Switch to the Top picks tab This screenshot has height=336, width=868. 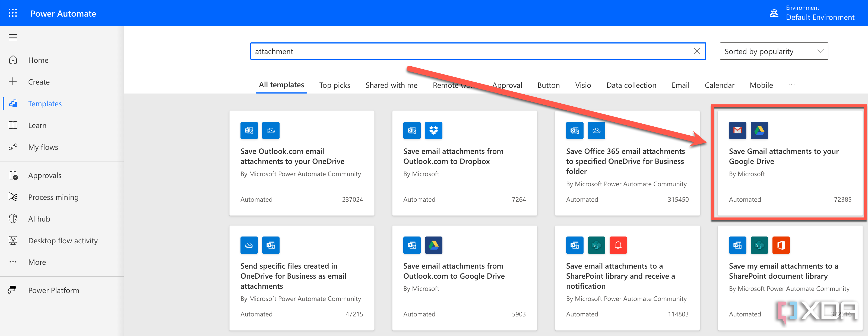[x=335, y=85]
